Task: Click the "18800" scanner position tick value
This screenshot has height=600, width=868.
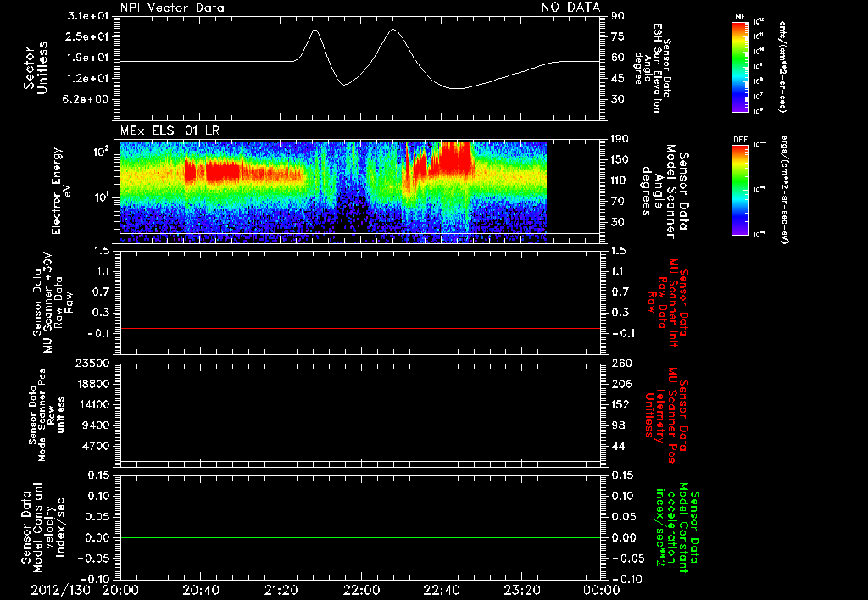Action: click(x=92, y=384)
